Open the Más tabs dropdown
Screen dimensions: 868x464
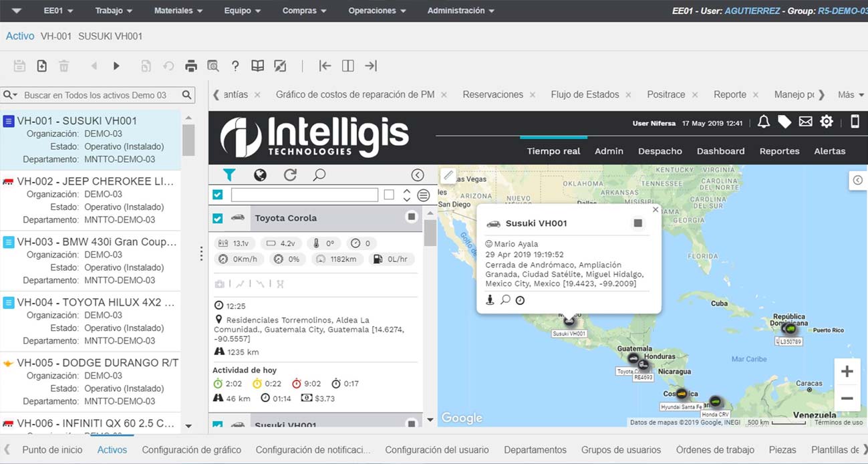[x=851, y=95]
